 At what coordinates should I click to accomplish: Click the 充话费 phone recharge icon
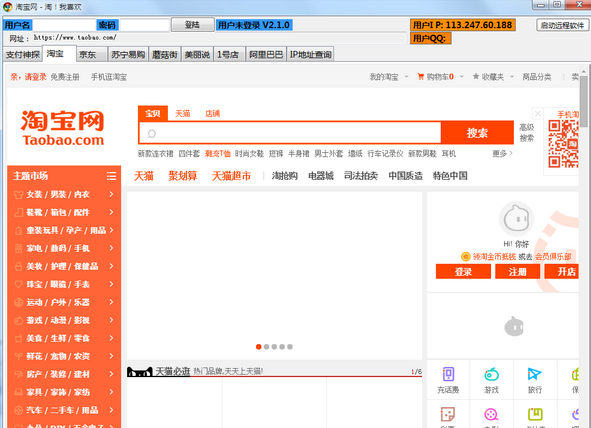(x=448, y=374)
